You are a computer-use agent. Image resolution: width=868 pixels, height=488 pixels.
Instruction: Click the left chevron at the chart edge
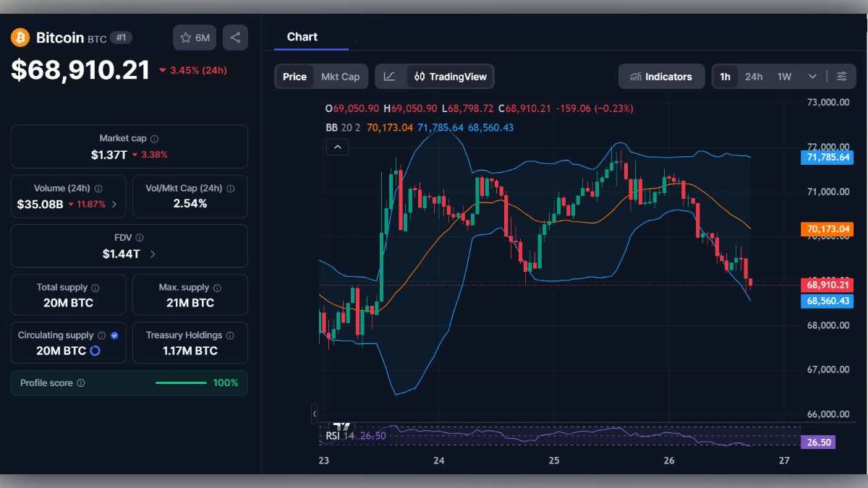(315, 414)
